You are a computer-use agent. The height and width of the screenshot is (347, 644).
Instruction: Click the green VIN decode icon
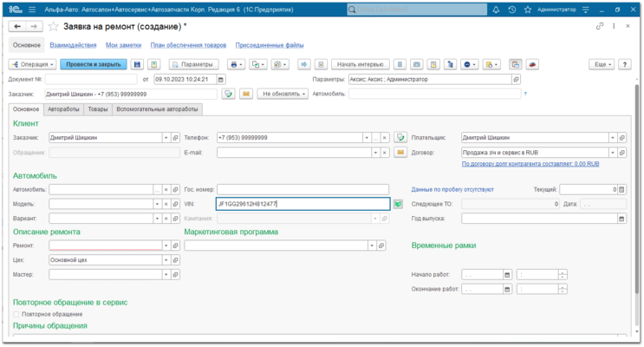click(398, 204)
